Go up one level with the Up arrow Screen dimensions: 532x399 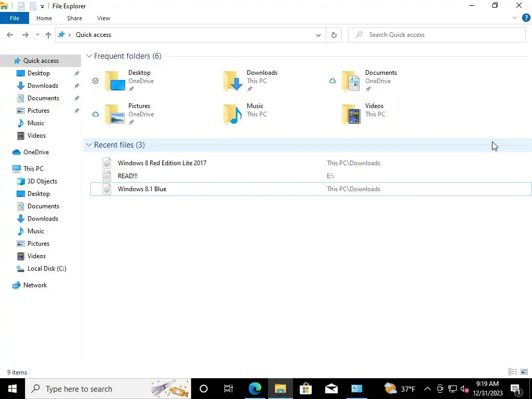point(48,35)
